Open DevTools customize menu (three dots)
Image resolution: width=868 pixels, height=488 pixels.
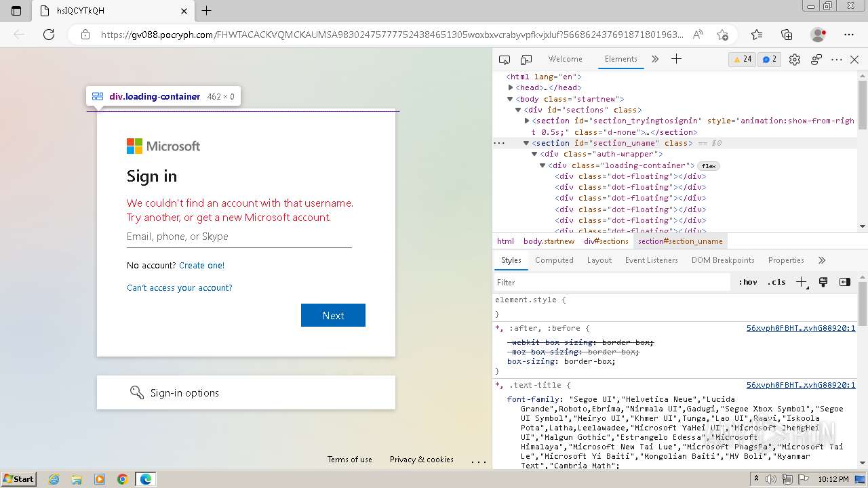[837, 60]
